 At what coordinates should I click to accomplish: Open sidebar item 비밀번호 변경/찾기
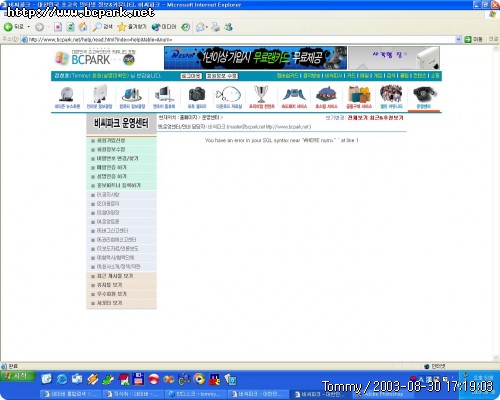tap(117, 158)
